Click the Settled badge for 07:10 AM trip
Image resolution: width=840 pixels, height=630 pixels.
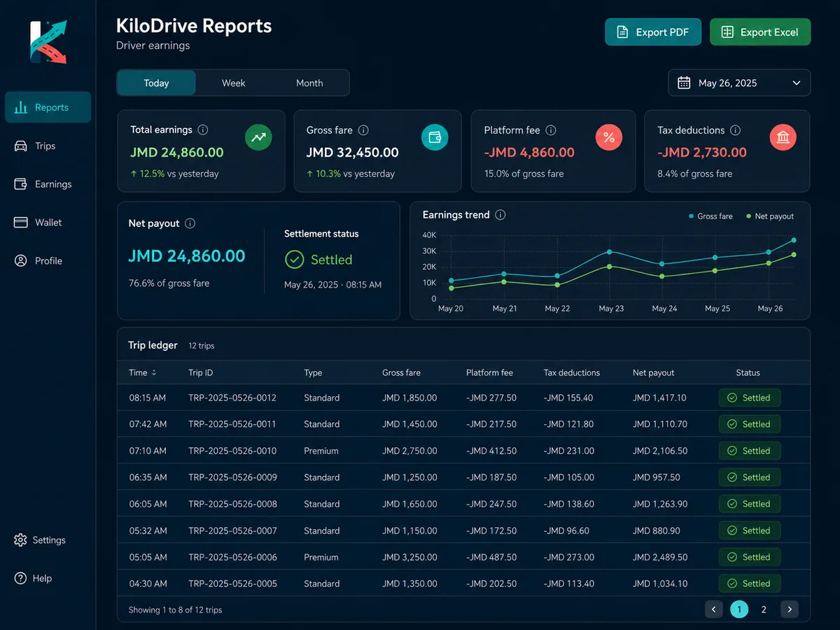[749, 451]
